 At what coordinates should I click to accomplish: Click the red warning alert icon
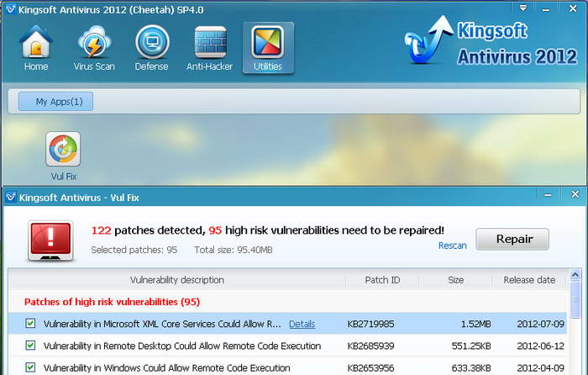[x=50, y=240]
